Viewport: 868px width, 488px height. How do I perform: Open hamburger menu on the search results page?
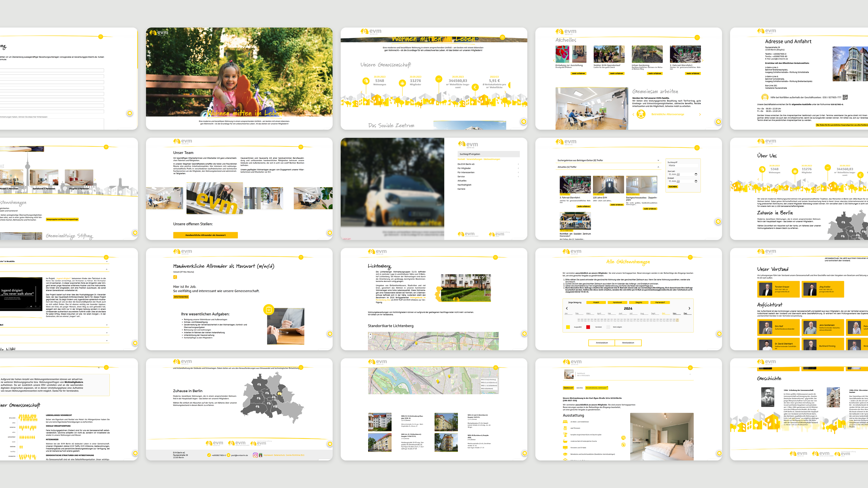(697, 147)
